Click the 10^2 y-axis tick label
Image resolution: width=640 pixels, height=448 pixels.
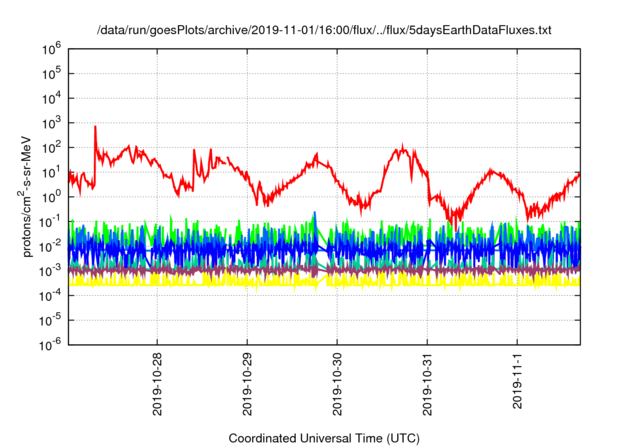(x=51, y=147)
